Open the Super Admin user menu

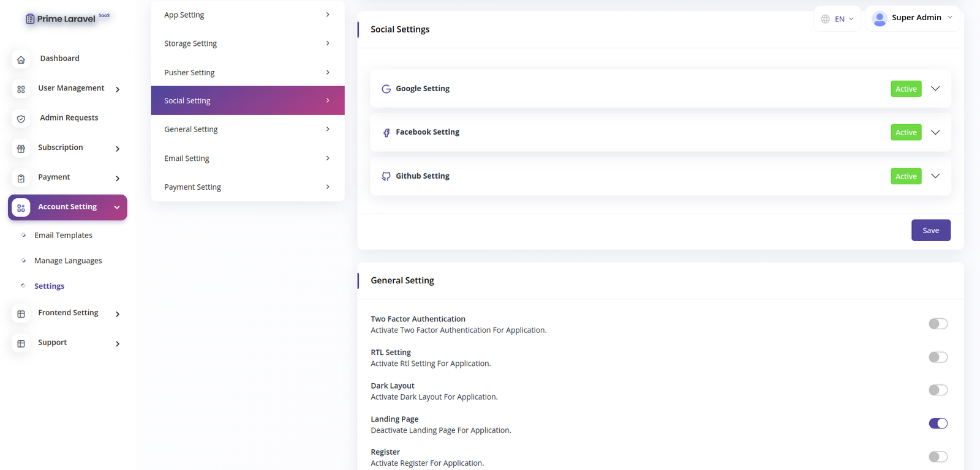coord(912,18)
